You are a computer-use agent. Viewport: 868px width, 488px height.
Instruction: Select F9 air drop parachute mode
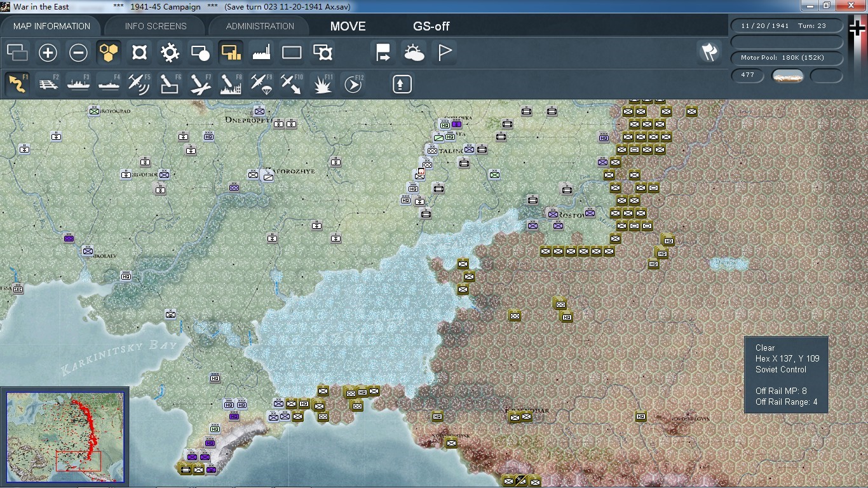(261, 84)
